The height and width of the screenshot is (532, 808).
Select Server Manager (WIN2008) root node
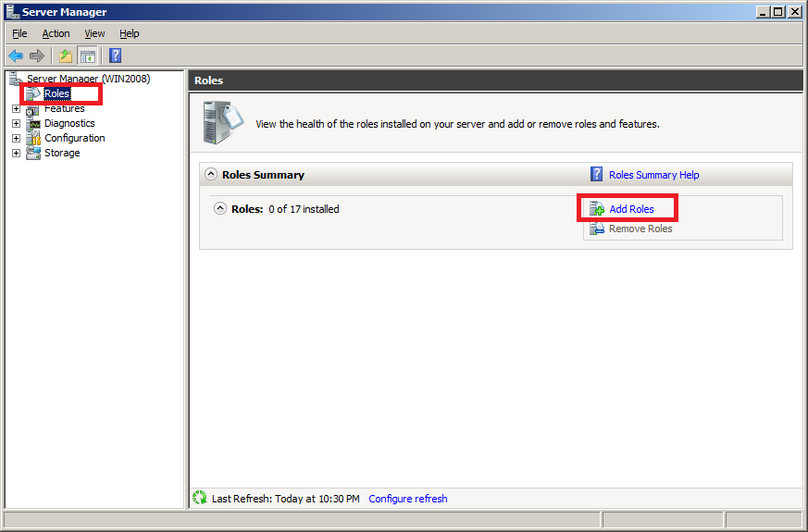[88, 79]
